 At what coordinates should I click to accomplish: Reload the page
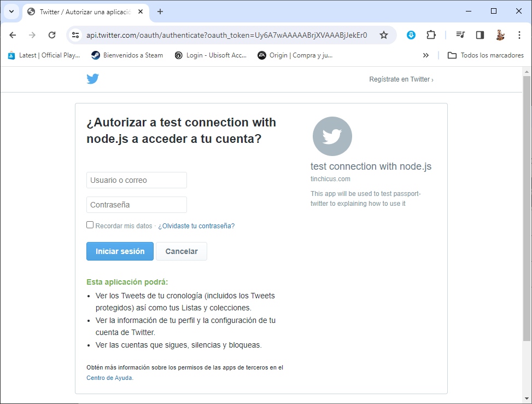(x=52, y=35)
